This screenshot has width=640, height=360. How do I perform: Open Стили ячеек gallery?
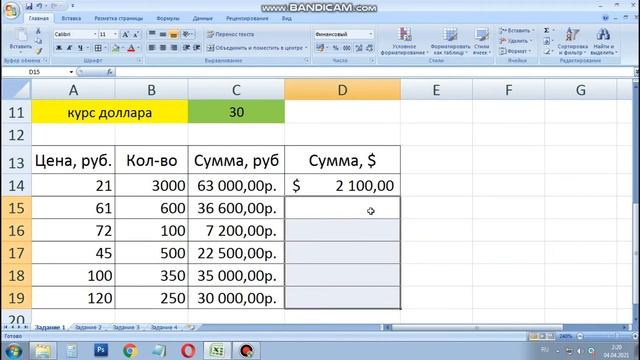482,41
